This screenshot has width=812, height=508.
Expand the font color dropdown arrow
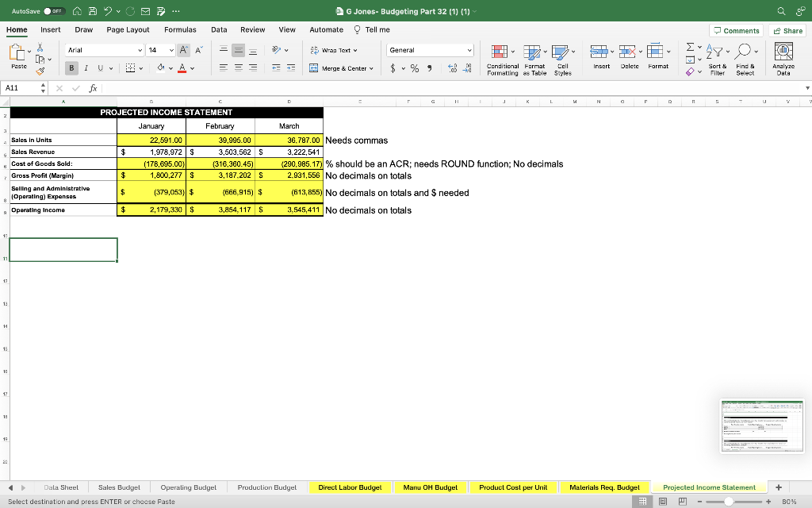(x=192, y=68)
